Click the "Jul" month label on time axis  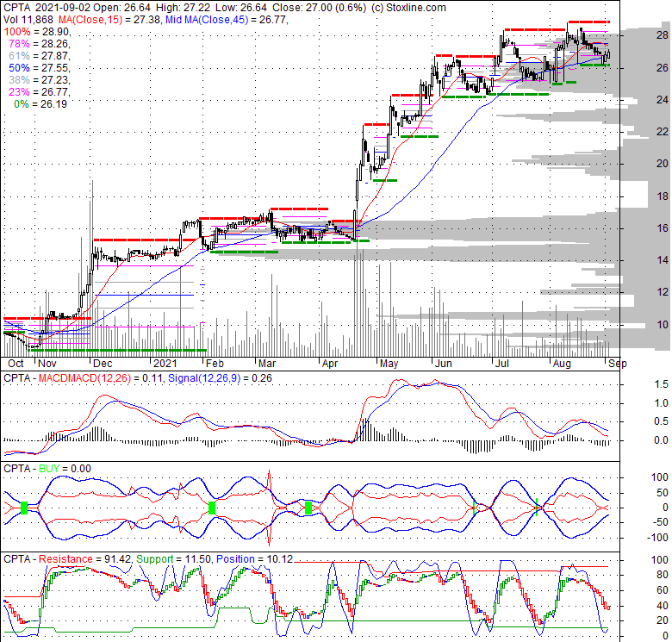pos(502,364)
